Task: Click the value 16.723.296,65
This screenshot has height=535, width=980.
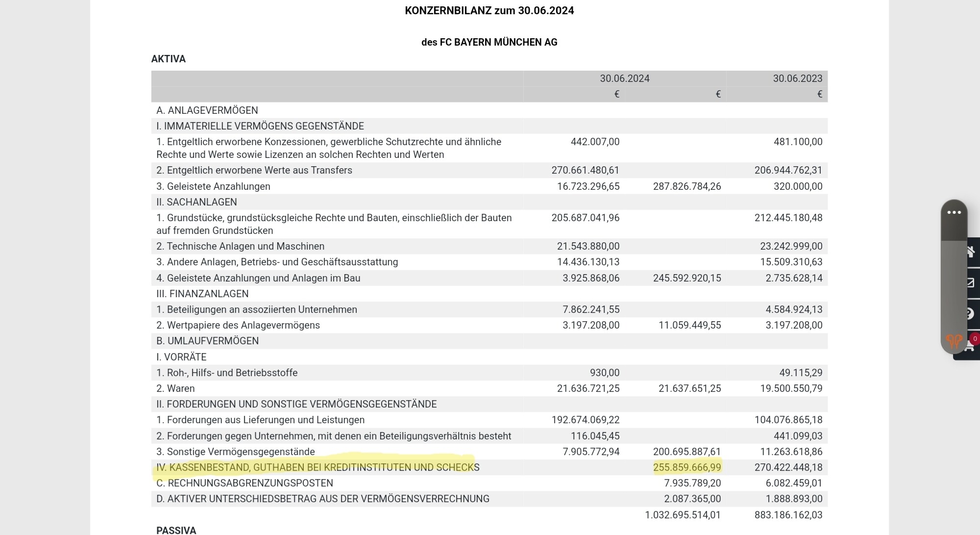Action: (588, 186)
